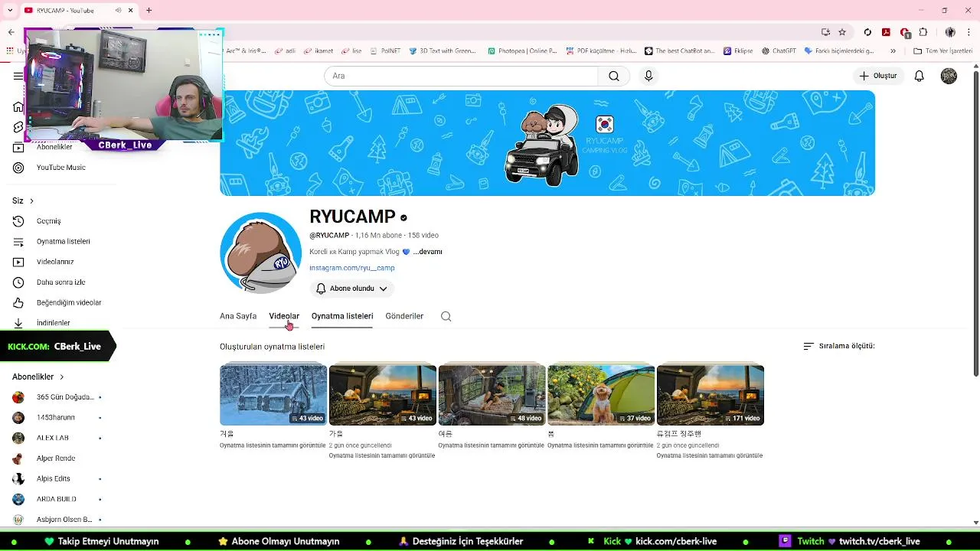Open the PolNET bookmark
980x551 pixels.
tap(384, 51)
